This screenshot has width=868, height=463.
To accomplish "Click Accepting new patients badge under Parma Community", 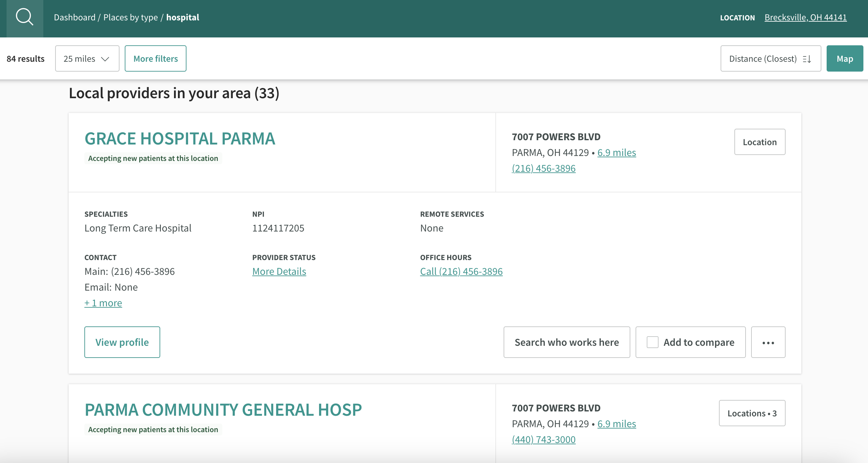I will coord(153,430).
